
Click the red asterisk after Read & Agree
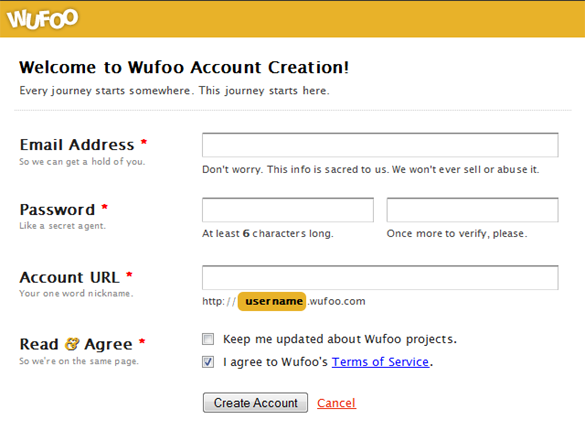(142, 341)
